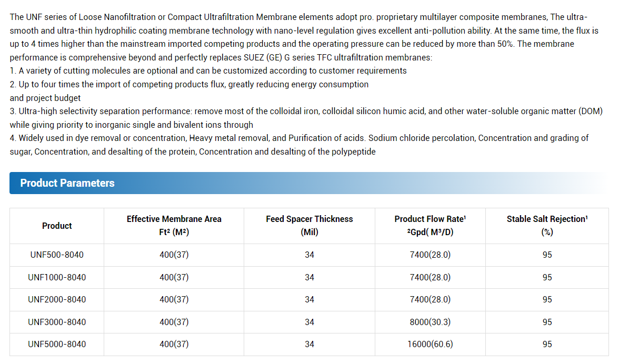The width and height of the screenshot is (619, 364).
Task: Click the Feed Spacer Thickness column header
Action: 309,226
